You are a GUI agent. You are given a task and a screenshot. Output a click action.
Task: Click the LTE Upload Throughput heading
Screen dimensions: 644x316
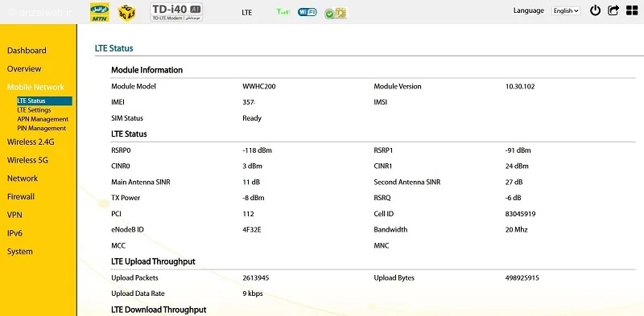[x=153, y=261]
